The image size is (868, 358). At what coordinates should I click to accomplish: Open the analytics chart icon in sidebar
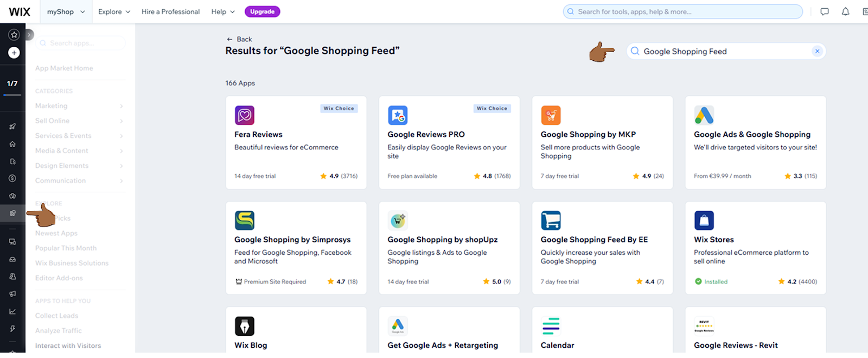(12, 311)
